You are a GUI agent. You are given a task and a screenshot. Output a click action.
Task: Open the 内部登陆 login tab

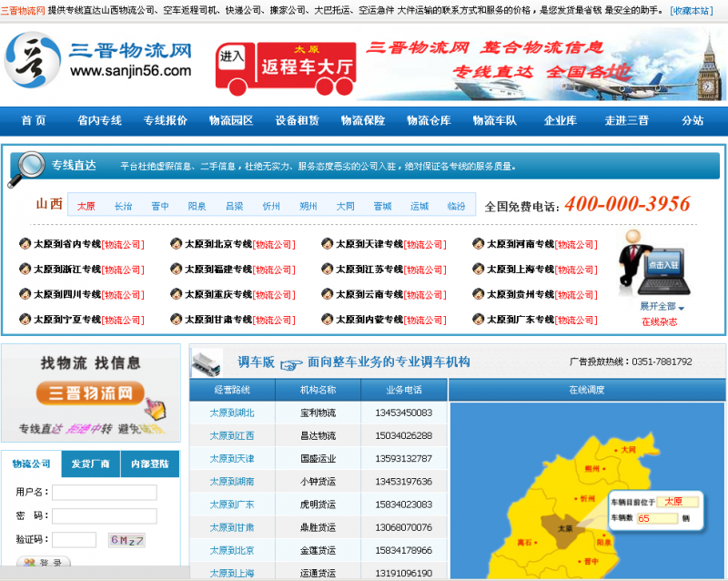point(149,464)
